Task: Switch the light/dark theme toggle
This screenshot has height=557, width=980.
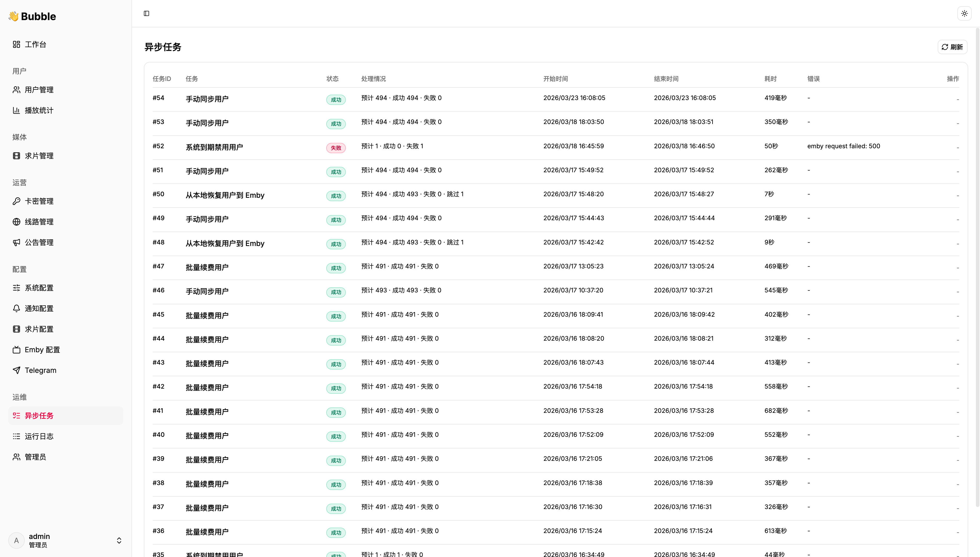Action: (x=964, y=13)
